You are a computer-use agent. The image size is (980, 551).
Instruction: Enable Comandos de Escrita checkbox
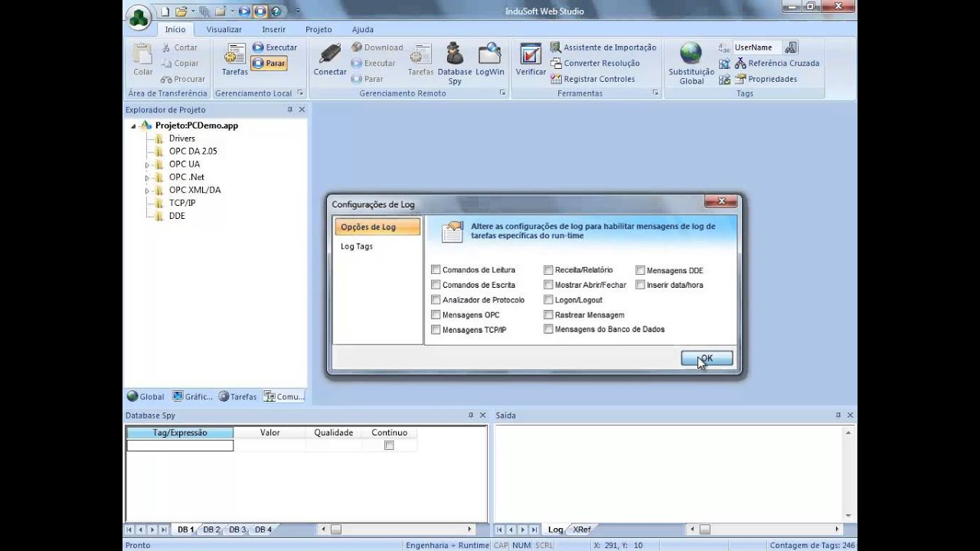[x=436, y=285]
